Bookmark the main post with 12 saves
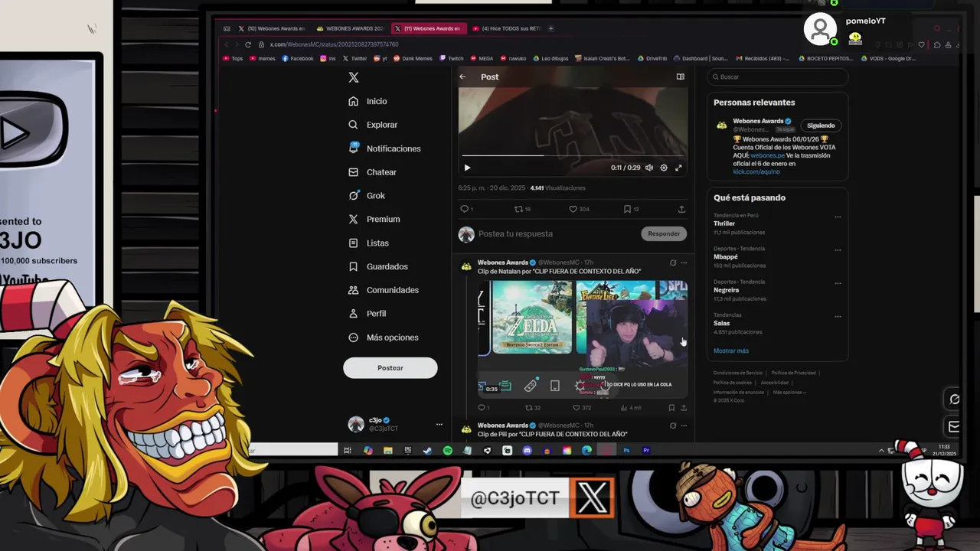980x551 pixels. coord(631,209)
